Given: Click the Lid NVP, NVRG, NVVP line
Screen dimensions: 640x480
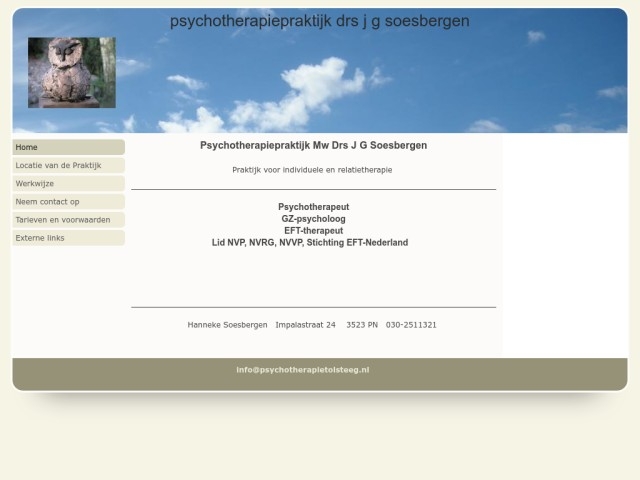Looking at the screenshot, I should tap(310, 243).
